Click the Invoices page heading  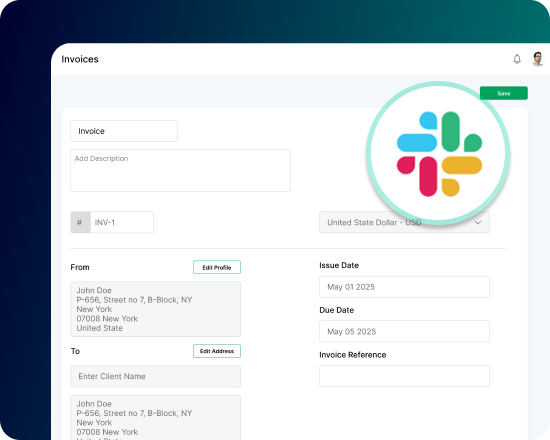80,59
